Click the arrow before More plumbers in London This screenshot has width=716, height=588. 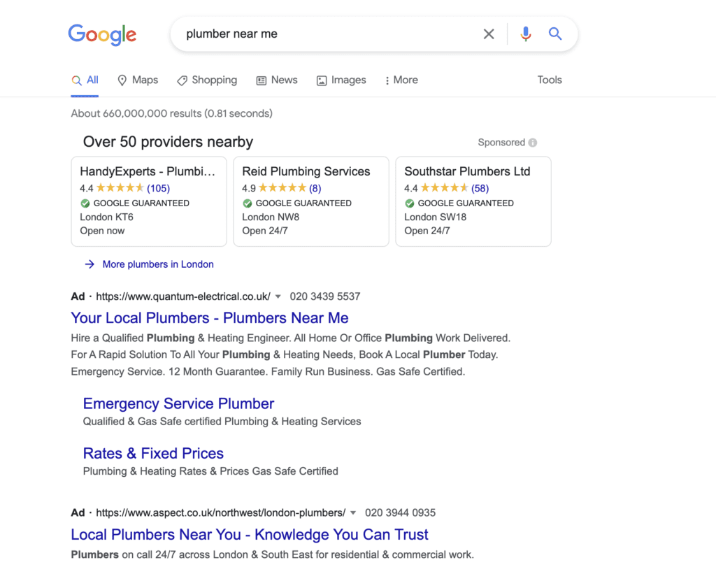(x=89, y=264)
